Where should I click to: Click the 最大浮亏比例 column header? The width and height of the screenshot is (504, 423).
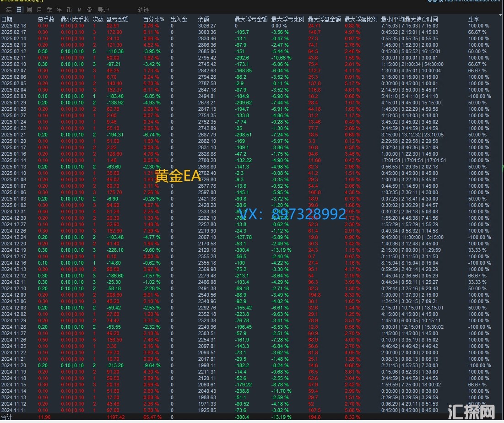pyautogui.click(x=287, y=19)
